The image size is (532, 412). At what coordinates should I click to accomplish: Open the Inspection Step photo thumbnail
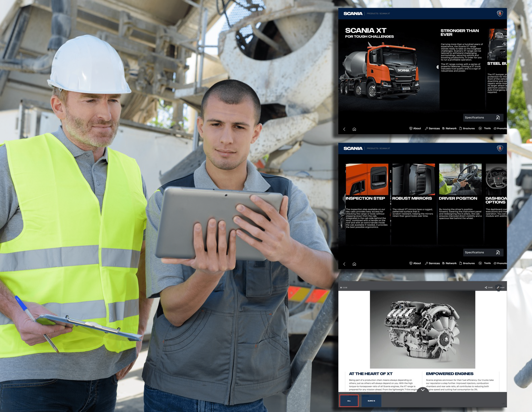(367, 179)
